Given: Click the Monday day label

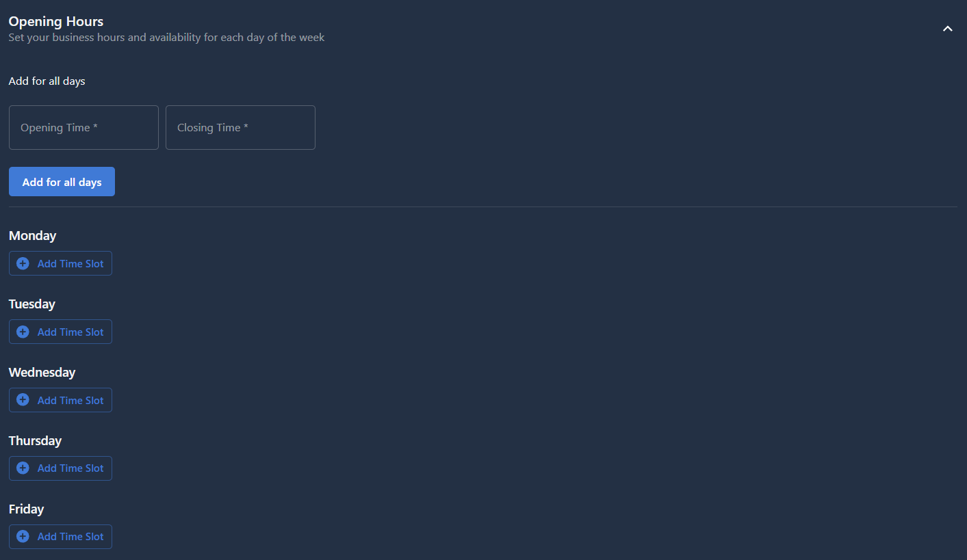Looking at the screenshot, I should click(x=32, y=236).
